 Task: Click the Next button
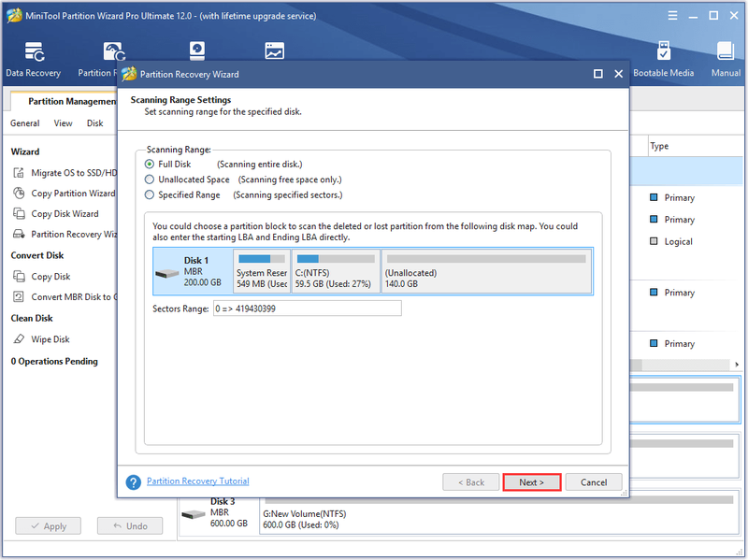(531, 482)
